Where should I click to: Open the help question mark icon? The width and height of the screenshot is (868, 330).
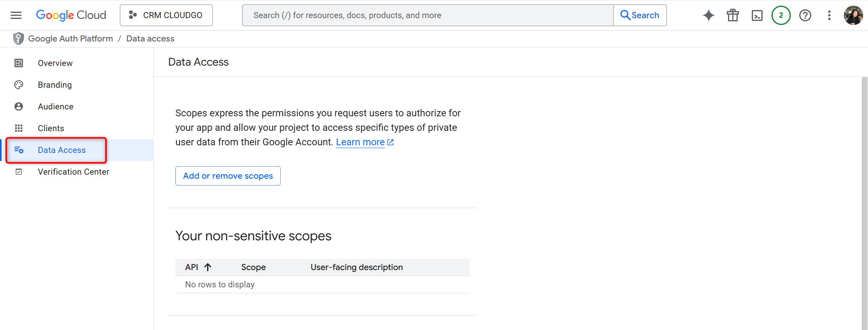[x=805, y=15]
